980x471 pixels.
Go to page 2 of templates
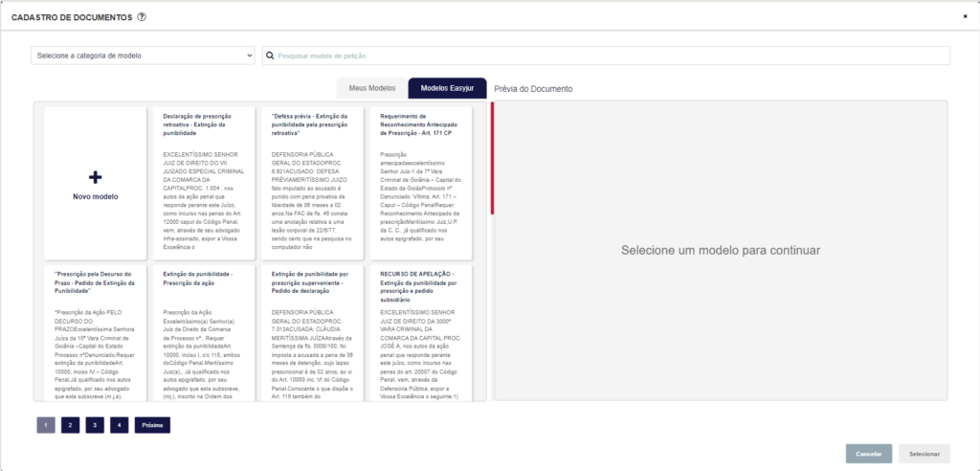click(x=70, y=425)
